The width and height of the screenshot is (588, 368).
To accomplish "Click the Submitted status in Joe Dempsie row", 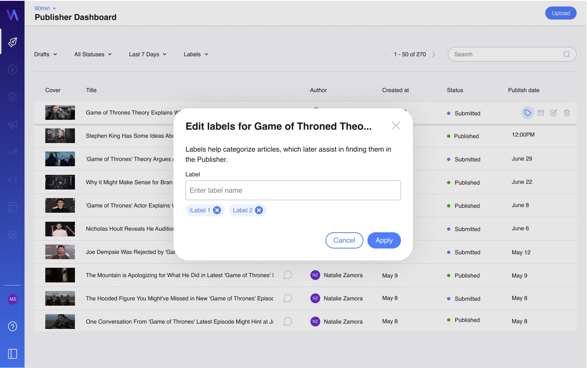I will [x=467, y=252].
